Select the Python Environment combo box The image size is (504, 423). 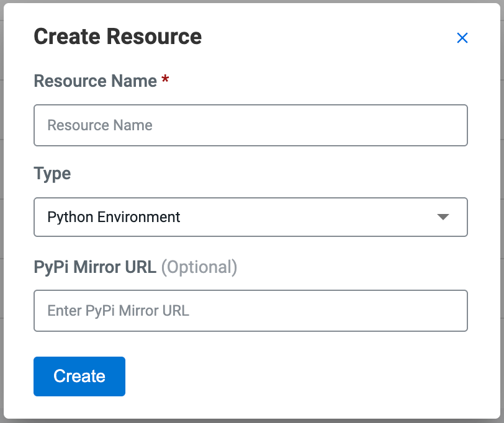click(250, 217)
